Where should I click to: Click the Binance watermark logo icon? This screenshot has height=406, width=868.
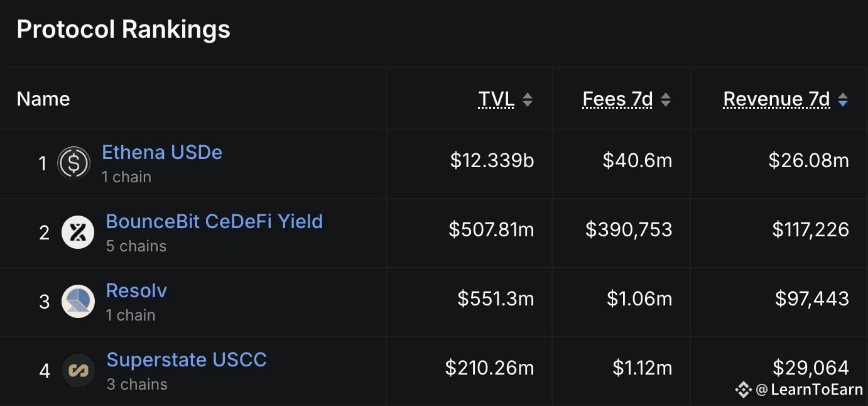tap(744, 390)
